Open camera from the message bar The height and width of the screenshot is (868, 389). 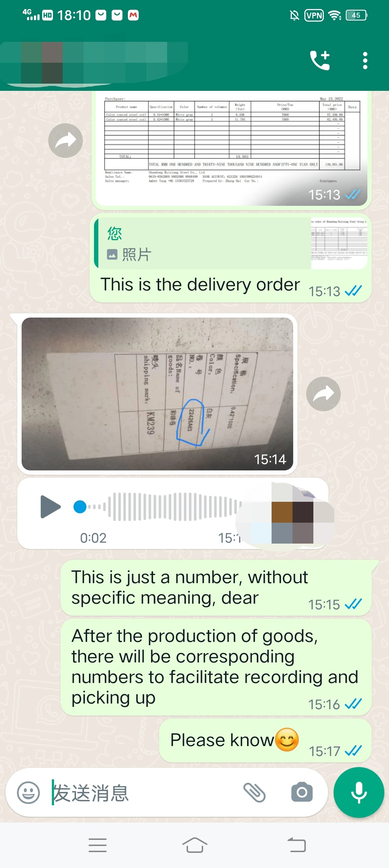(x=302, y=792)
